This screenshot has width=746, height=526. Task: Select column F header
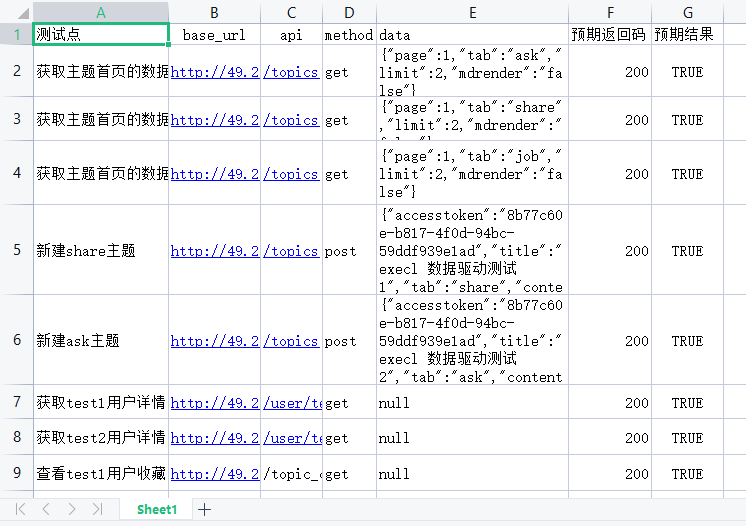point(610,12)
